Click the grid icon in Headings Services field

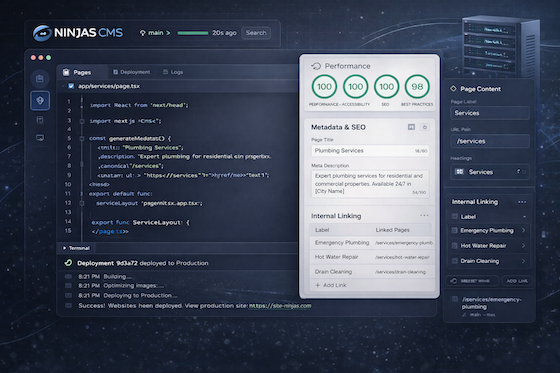[460, 172]
